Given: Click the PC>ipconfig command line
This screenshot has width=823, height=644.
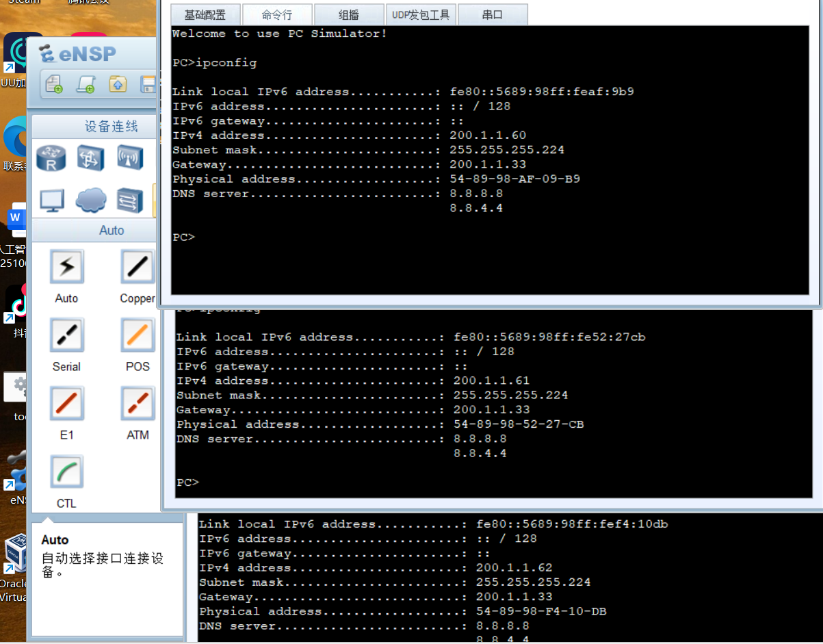Looking at the screenshot, I should point(214,63).
